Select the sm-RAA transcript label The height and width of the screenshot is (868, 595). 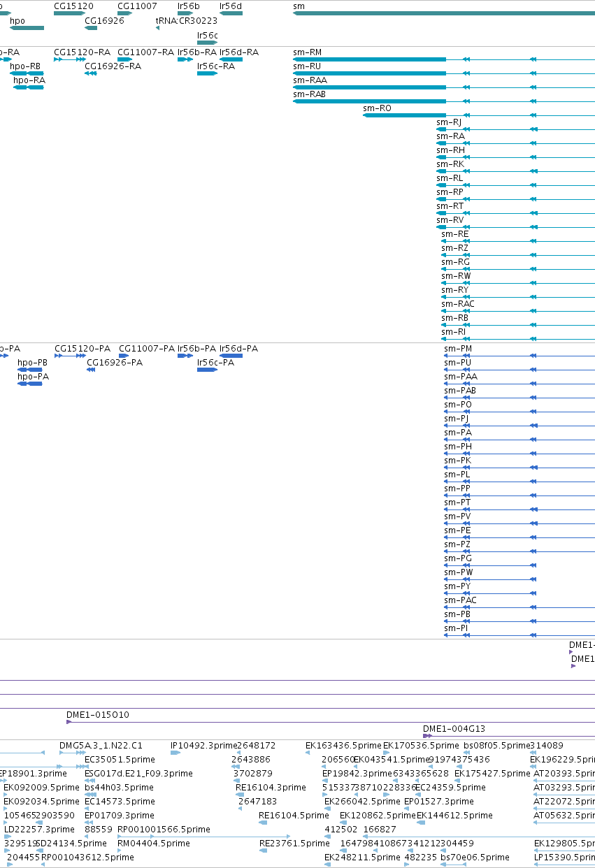(310, 80)
